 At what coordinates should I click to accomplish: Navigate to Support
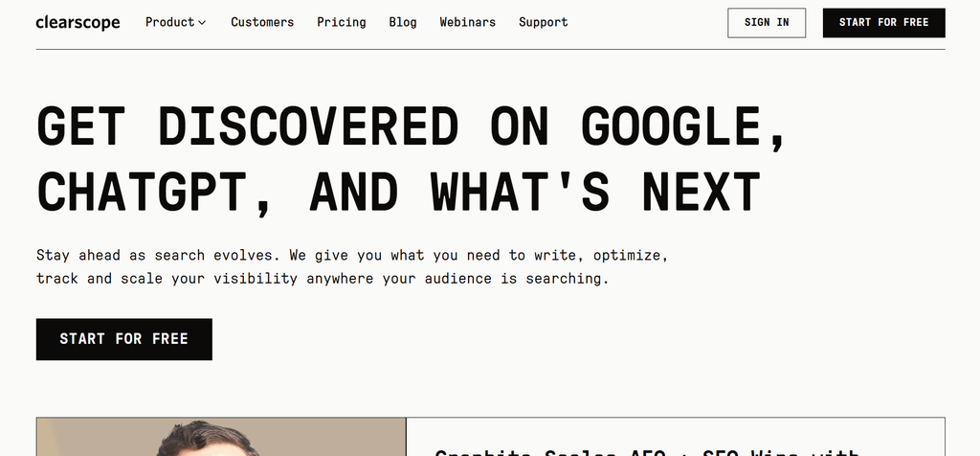coord(544,22)
